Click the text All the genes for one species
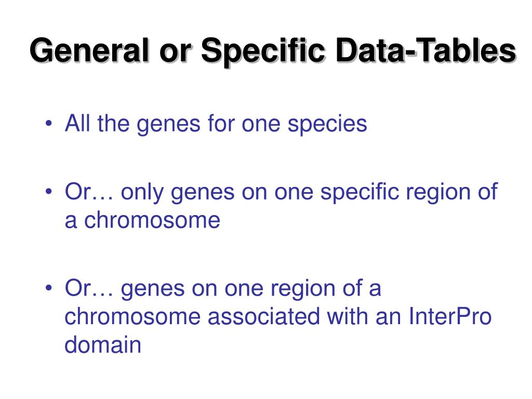Image resolution: width=532 pixels, height=399 pixels. coord(216,124)
